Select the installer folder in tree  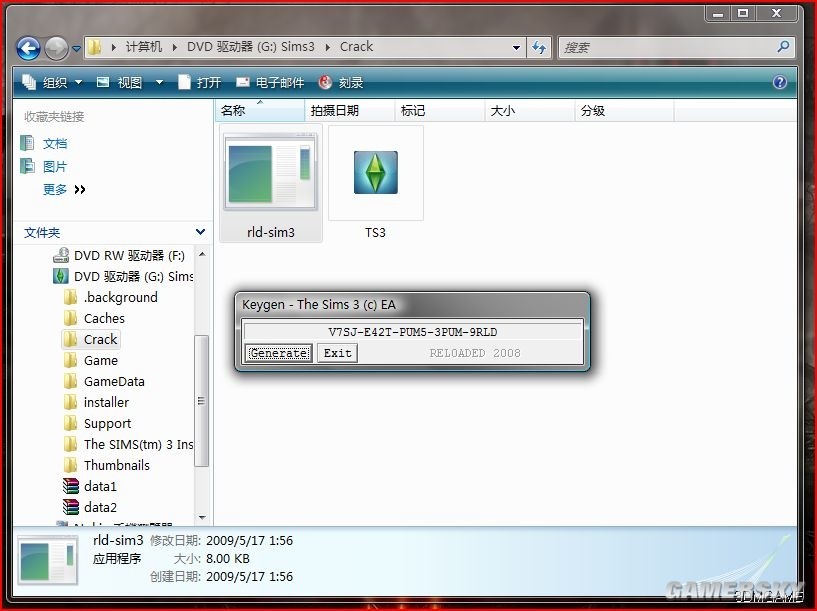pos(96,402)
